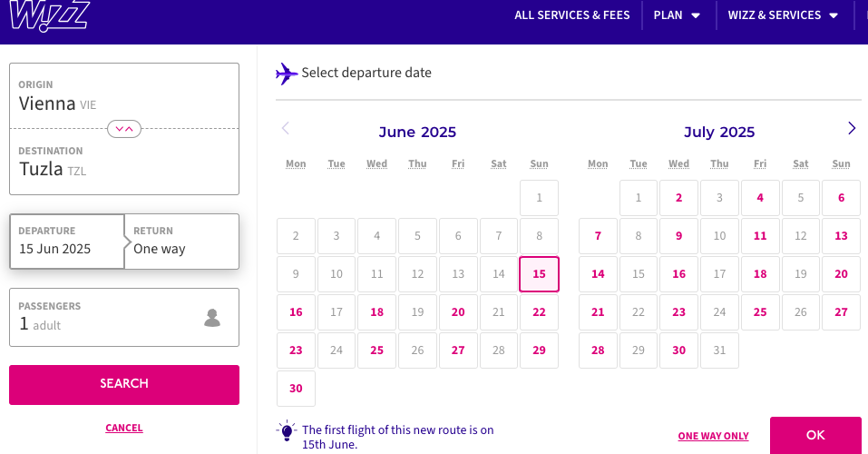Image resolution: width=868 pixels, height=454 pixels.
Task: Swap origin and destination airports
Action: tap(124, 129)
